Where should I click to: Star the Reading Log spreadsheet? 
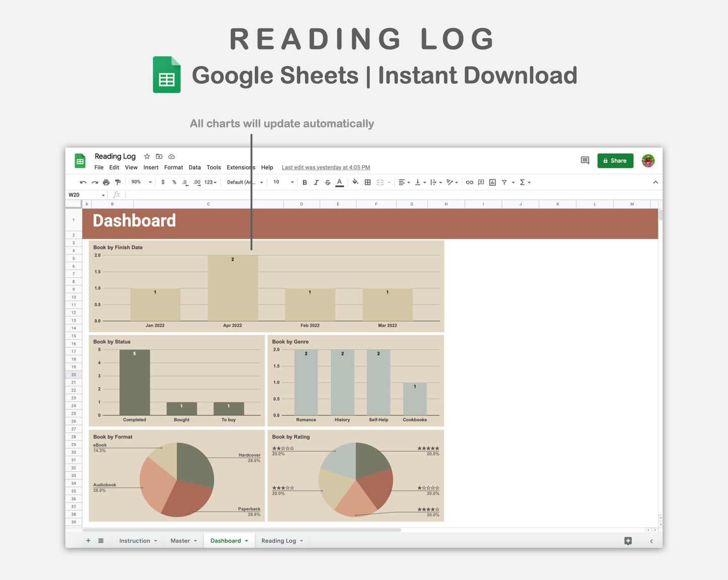[x=147, y=156]
